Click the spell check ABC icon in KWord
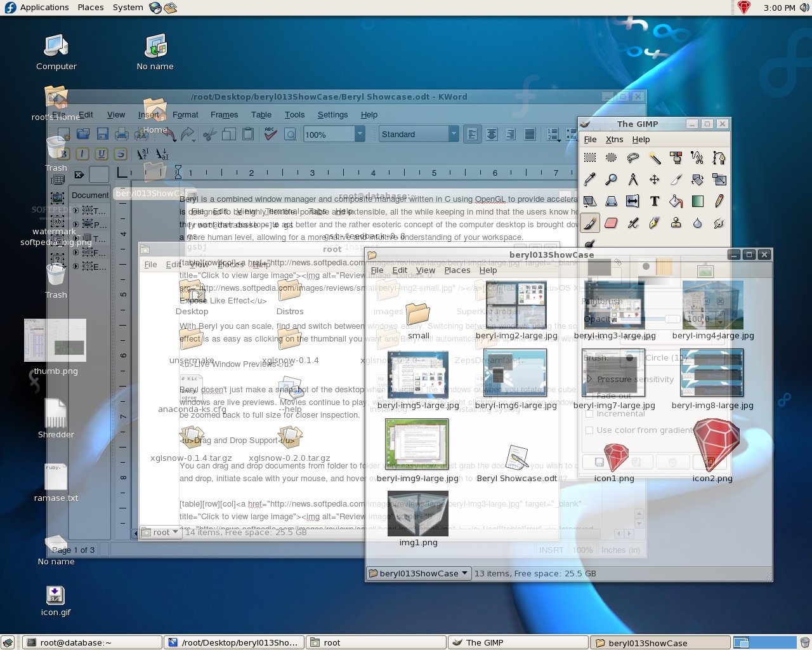This screenshot has height=650, width=812. click(x=271, y=134)
